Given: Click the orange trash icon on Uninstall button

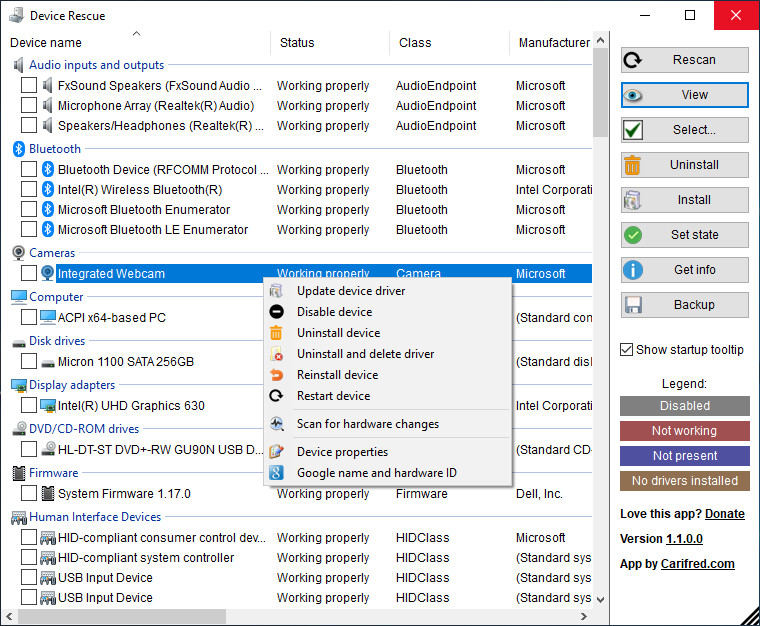Looking at the screenshot, I should 633,165.
